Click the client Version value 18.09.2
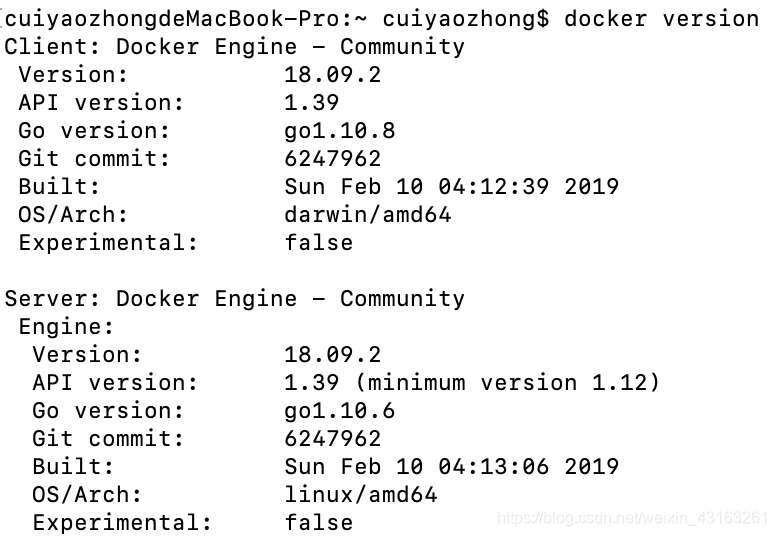The width and height of the screenshot is (776, 536). (x=333, y=75)
